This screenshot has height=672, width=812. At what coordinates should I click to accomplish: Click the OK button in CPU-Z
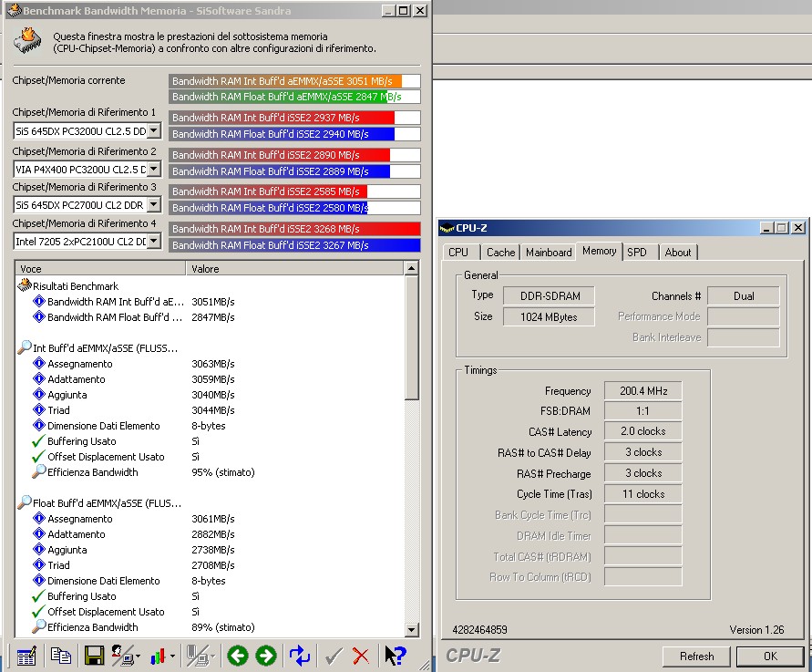coord(771,656)
